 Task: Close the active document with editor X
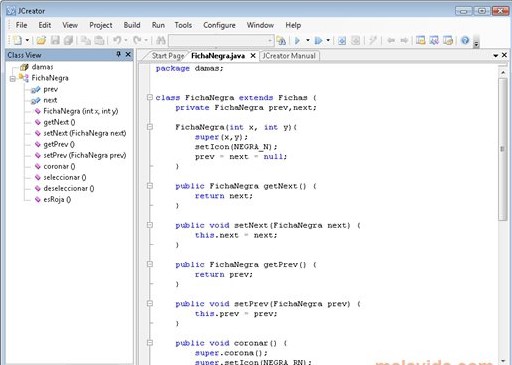click(x=504, y=55)
